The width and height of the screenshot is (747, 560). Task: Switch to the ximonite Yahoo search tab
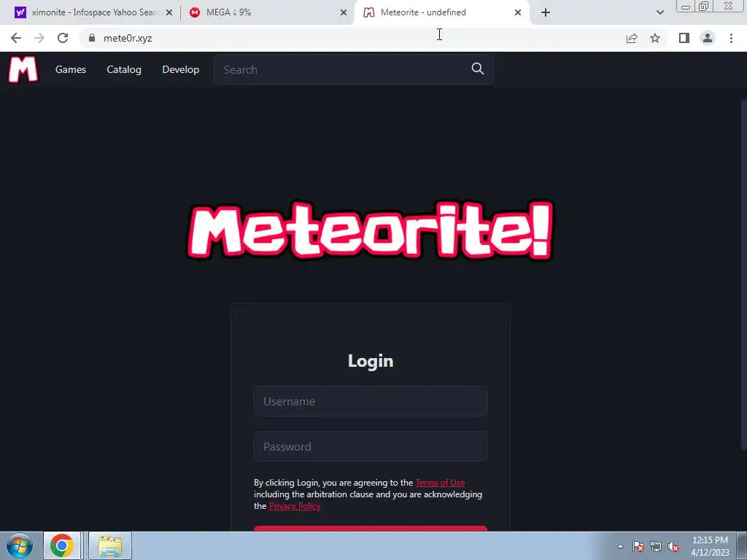93,12
